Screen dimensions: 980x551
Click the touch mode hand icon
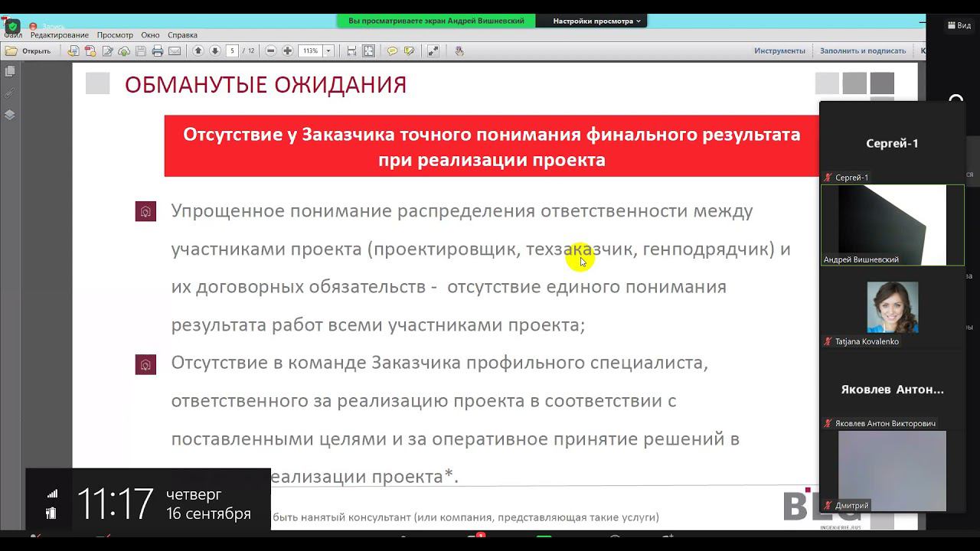tap(459, 51)
